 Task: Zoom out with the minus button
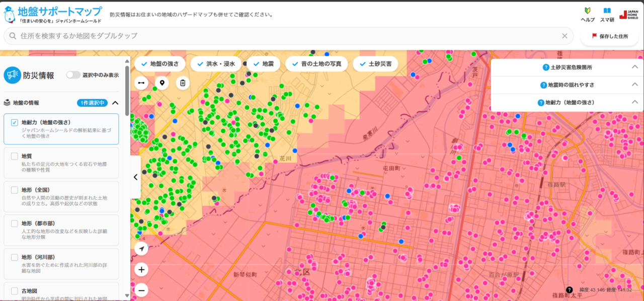(x=141, y=290)
